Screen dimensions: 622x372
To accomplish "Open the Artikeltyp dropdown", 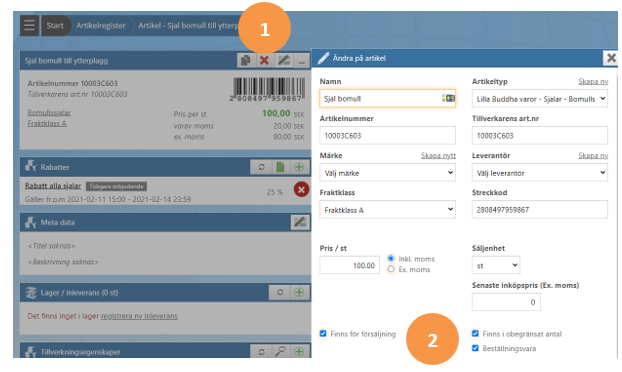I will (539, 98).
